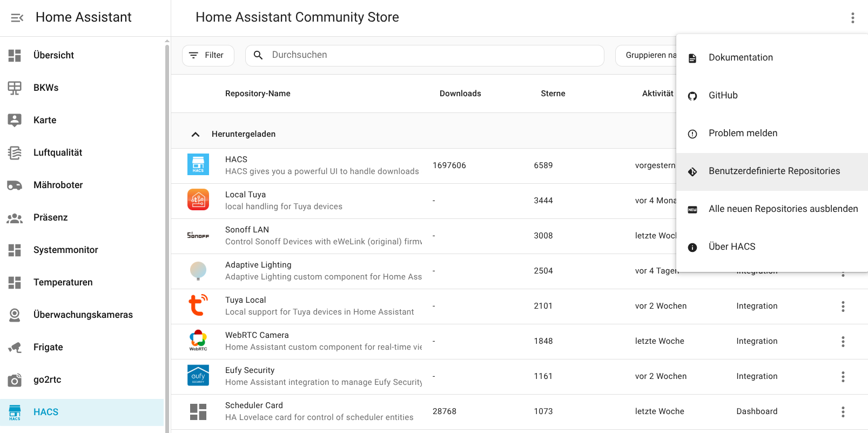Open the Systemmonitor dashboard

point(82,250)
